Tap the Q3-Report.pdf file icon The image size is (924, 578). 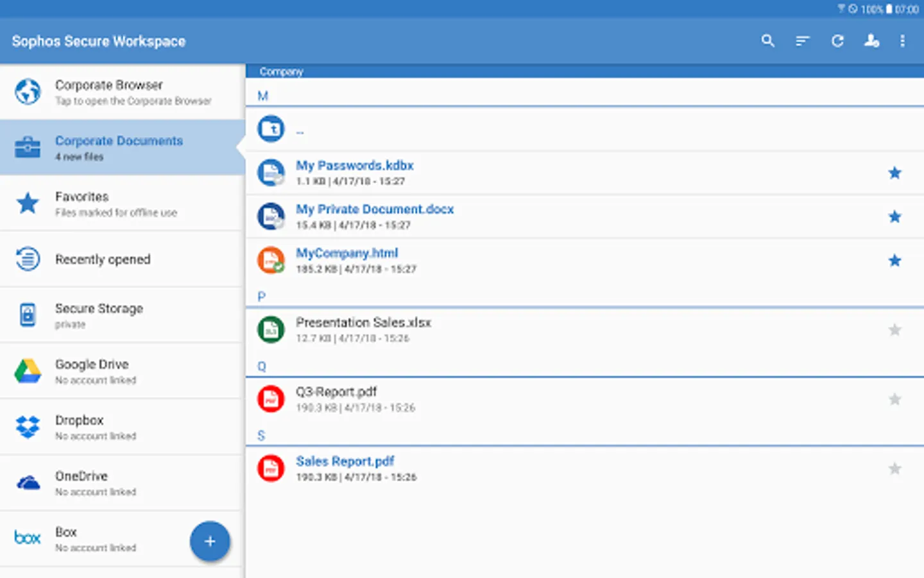tap(271, 399)
